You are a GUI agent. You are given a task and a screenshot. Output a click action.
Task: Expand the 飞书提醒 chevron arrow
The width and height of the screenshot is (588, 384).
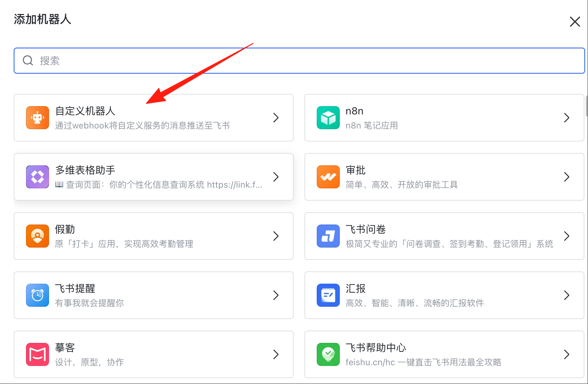pos(276,295)
